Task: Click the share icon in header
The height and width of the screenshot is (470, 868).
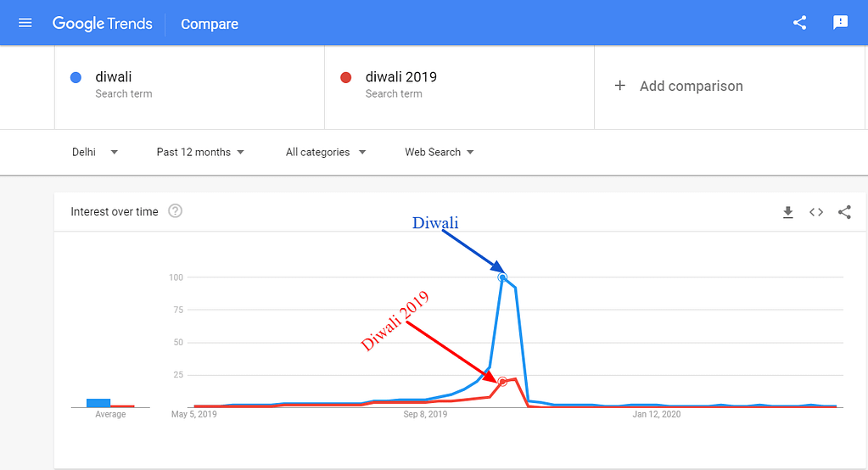Action: tap(799, 23)
